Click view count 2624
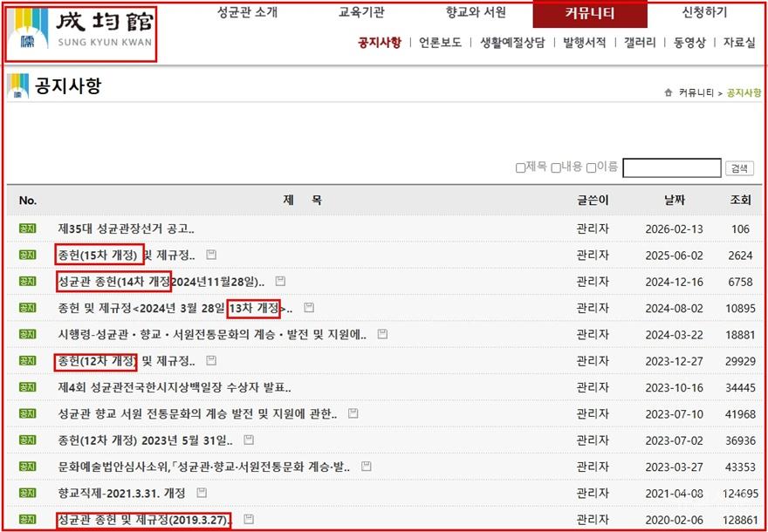Viewport: 768px width, 532px height. [x=741, y=255]
